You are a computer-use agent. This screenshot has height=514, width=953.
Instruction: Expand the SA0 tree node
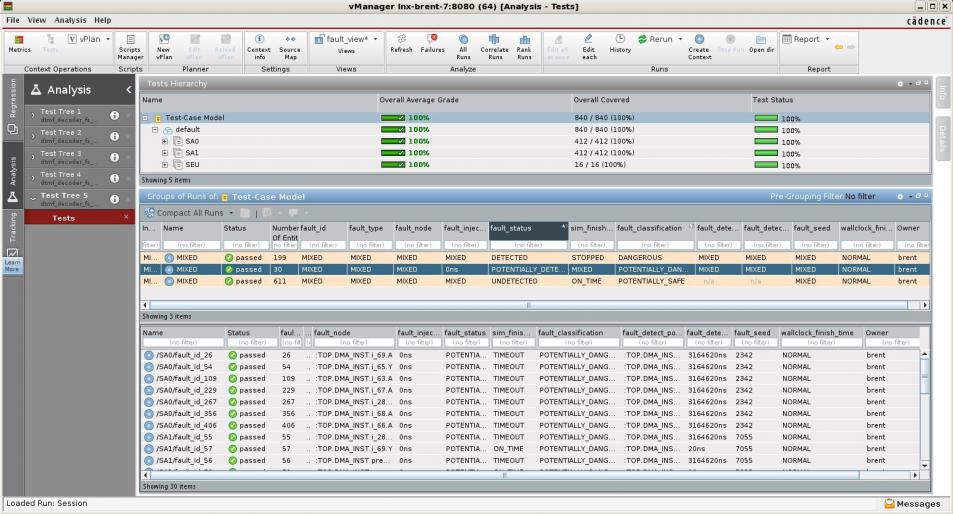point(165,141)
